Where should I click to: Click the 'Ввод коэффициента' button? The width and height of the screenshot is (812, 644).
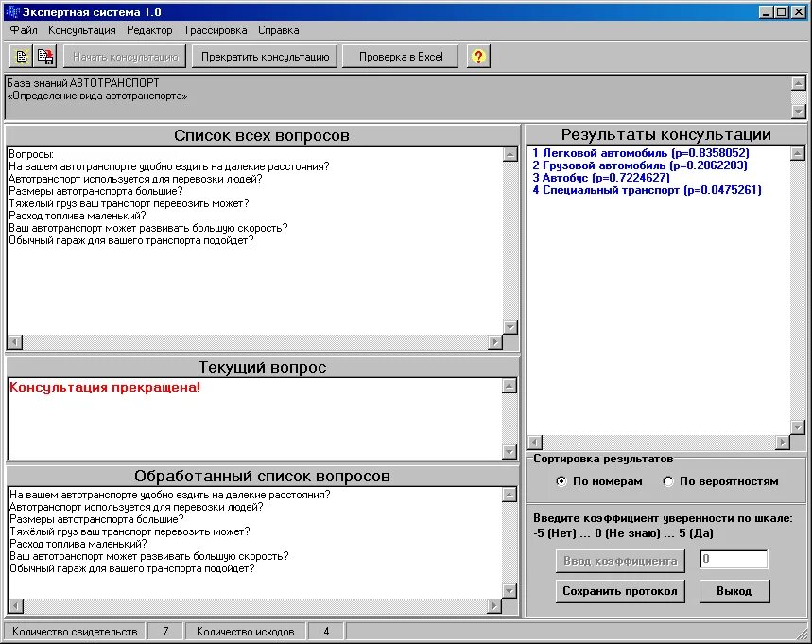tap(620, 561)
